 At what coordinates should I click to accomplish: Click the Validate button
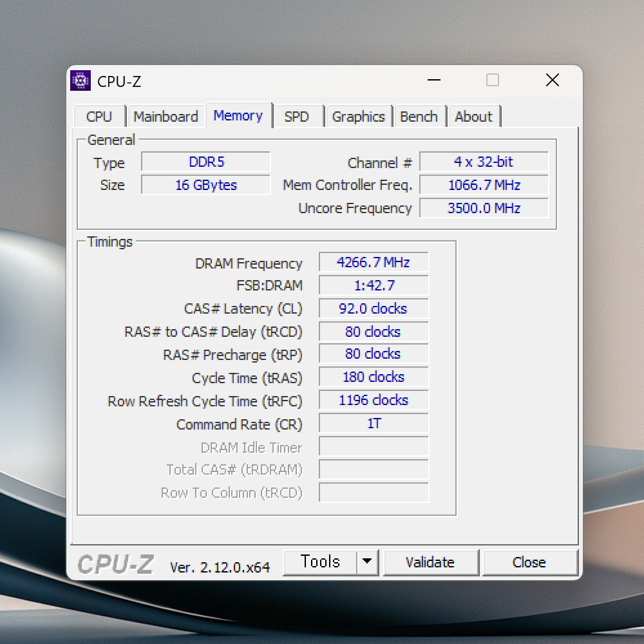(x=430, y=562)
